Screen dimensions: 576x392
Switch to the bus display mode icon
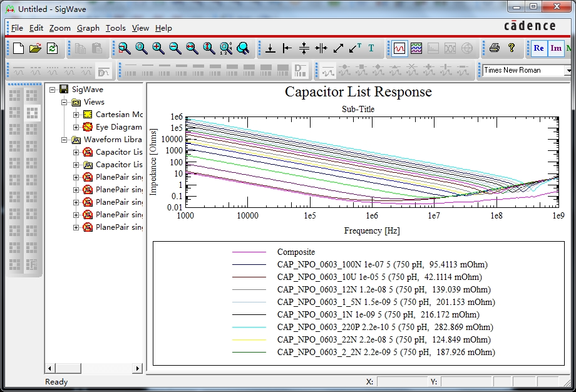416,48
